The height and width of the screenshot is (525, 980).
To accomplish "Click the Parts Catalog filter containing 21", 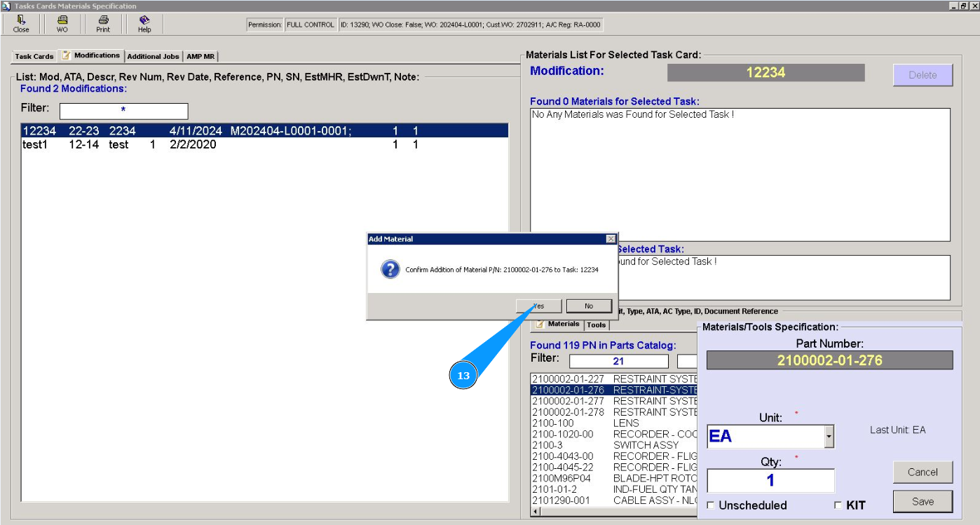I will (x=618, y=361).
